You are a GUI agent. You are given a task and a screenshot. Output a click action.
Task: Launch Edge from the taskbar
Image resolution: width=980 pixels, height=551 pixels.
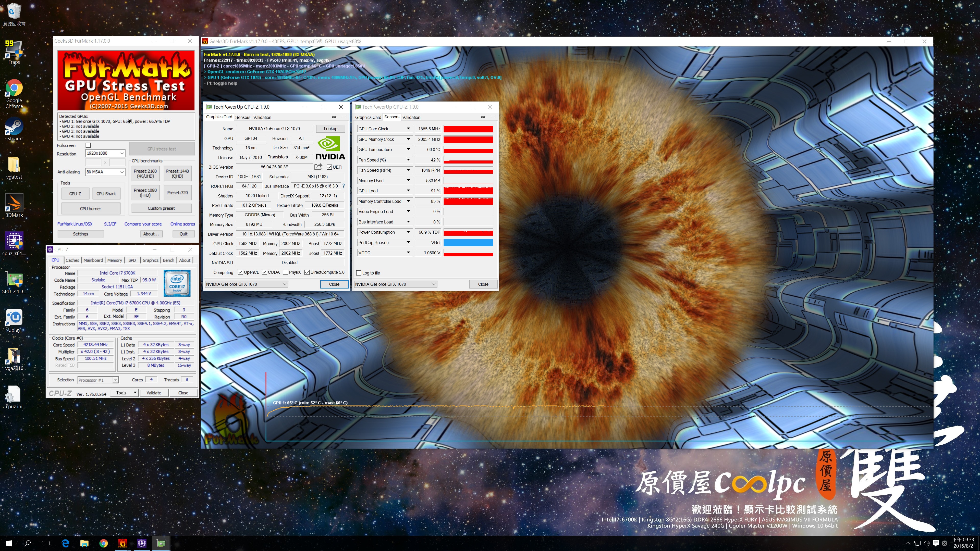click(65, 543)
